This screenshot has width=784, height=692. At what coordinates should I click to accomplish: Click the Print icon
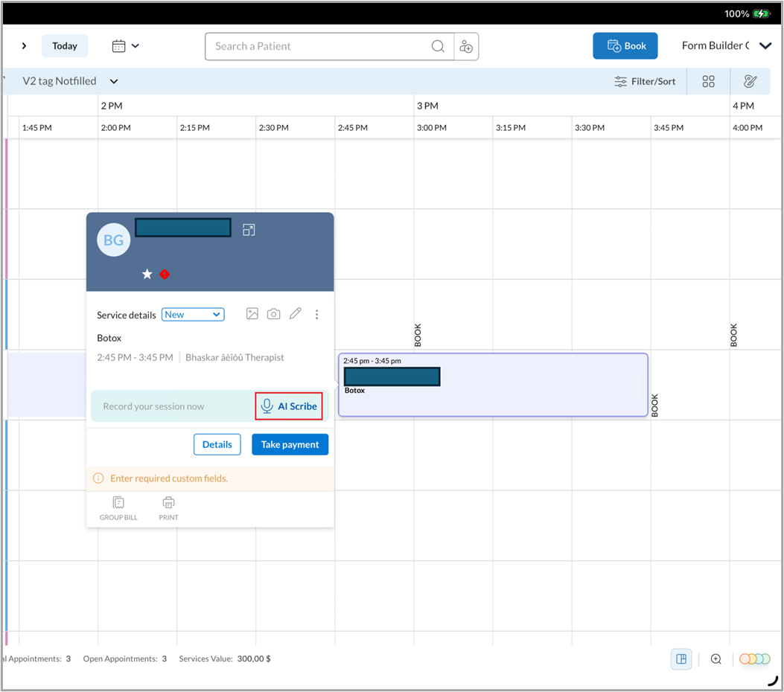click(168, 508)
